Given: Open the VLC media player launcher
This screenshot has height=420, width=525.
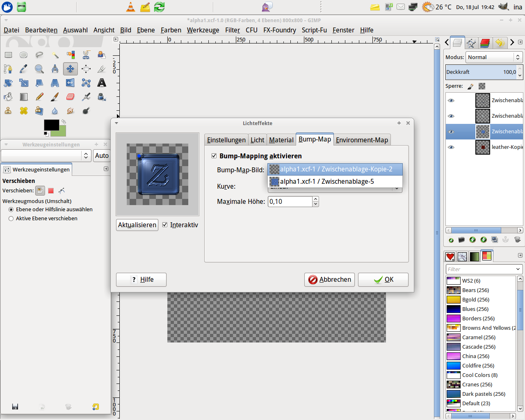Looking at the screenshot, I should 130,7.
